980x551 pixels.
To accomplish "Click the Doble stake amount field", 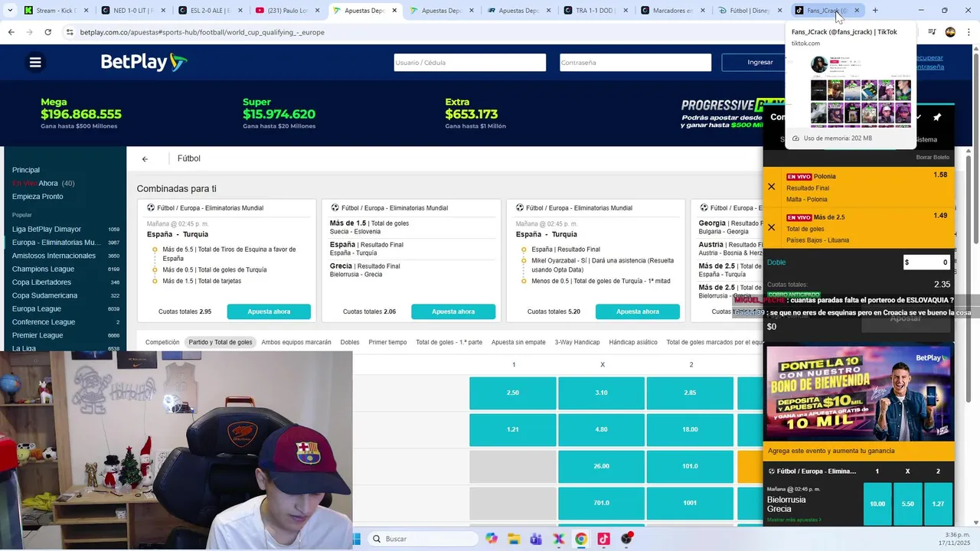I will [x=926, y=262].
